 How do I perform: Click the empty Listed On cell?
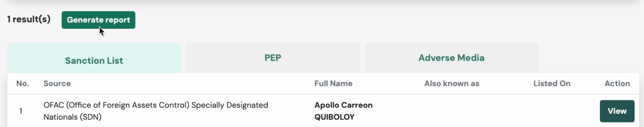click(552, 111)
